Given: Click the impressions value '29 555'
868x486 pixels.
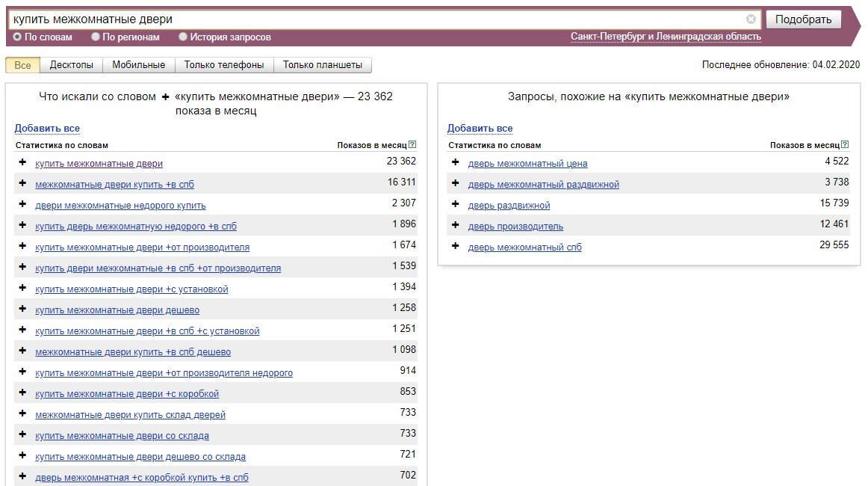Looking at the screenshot, I should 834,245.
